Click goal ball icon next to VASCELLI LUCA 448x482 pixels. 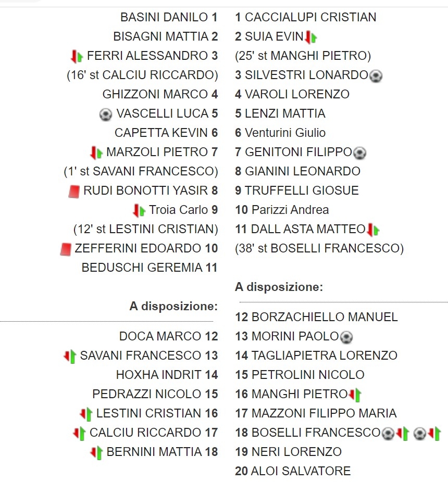(x=106, y=114)
